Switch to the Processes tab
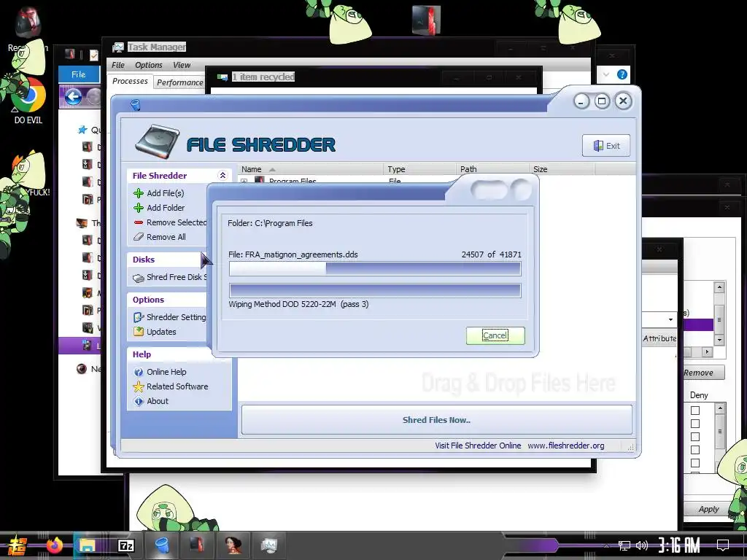 (130, 82)
